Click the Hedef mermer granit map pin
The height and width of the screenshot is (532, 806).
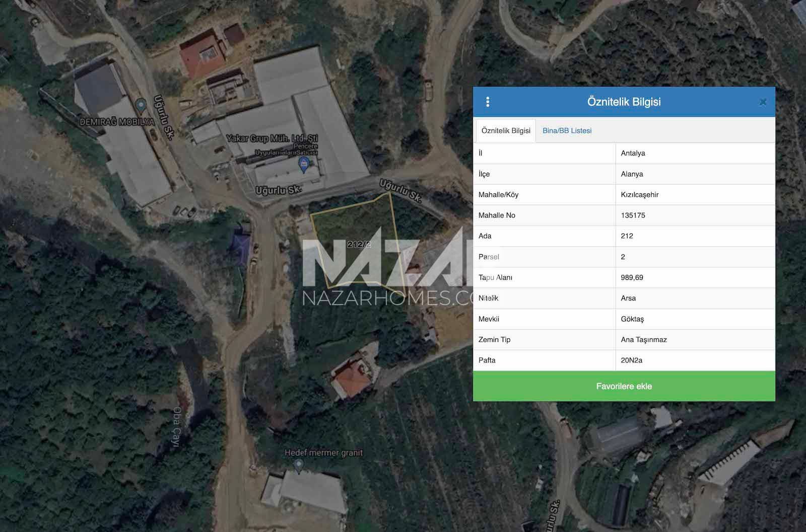click(x=299, y=465)
